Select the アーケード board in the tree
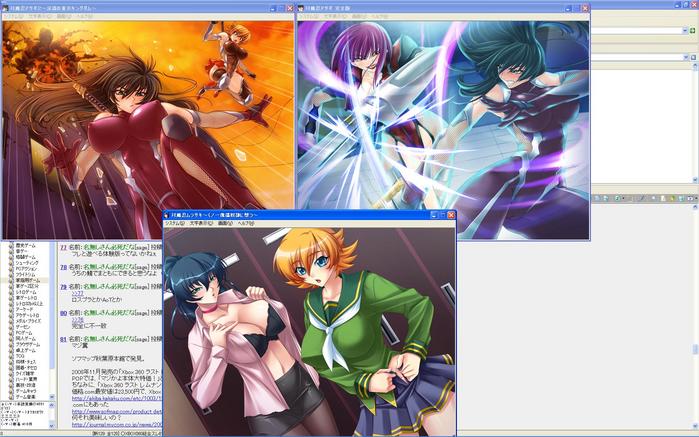The width and height of the screenshot is (699, 437). pos(25,309)
